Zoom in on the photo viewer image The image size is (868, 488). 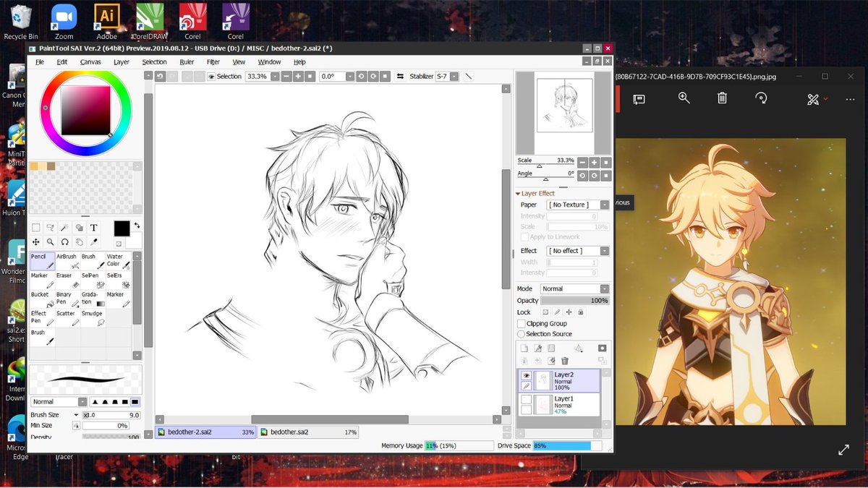(684, 98)
